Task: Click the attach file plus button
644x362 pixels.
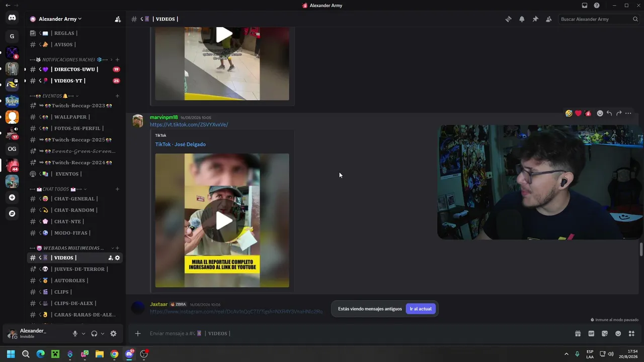Action: pos(137,333)
